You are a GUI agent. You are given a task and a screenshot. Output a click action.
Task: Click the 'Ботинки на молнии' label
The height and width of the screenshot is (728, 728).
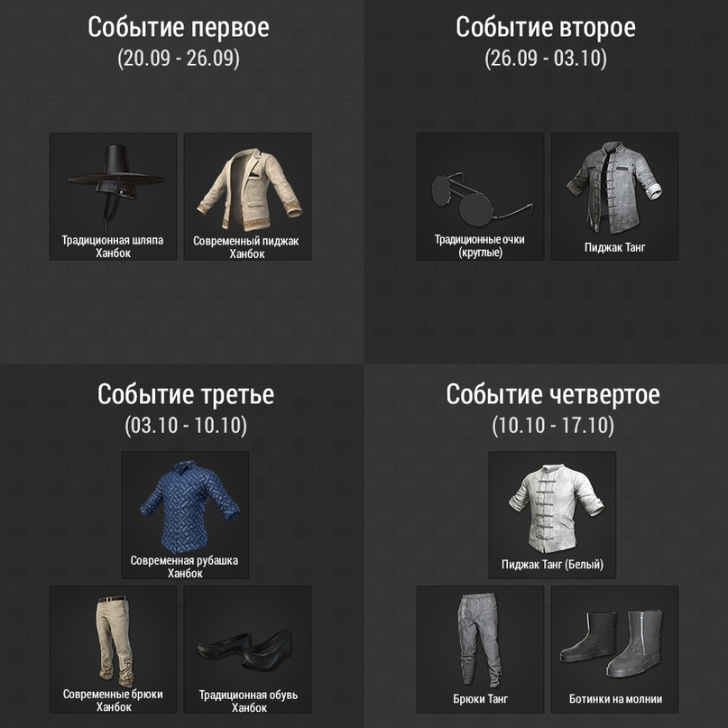point(615,699)
